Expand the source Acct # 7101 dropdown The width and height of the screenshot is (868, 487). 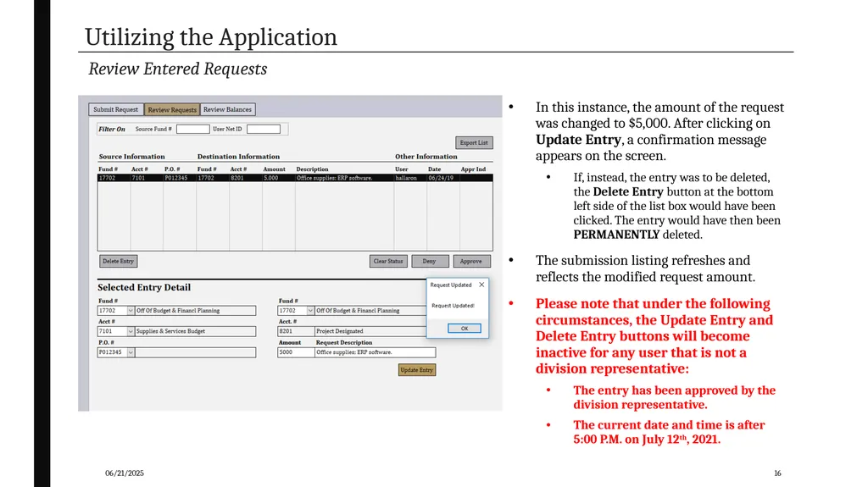pyautogui.click(x=131, y=331)
